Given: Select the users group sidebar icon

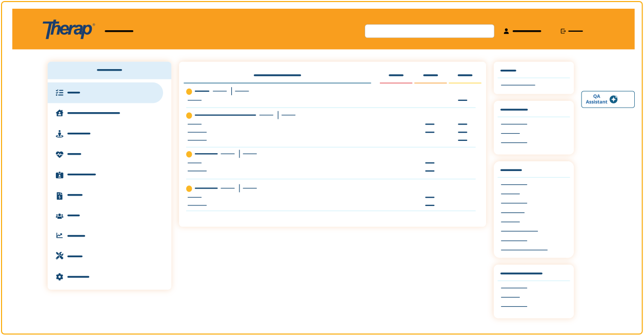Looking at the screenshot, I should 59,216.
